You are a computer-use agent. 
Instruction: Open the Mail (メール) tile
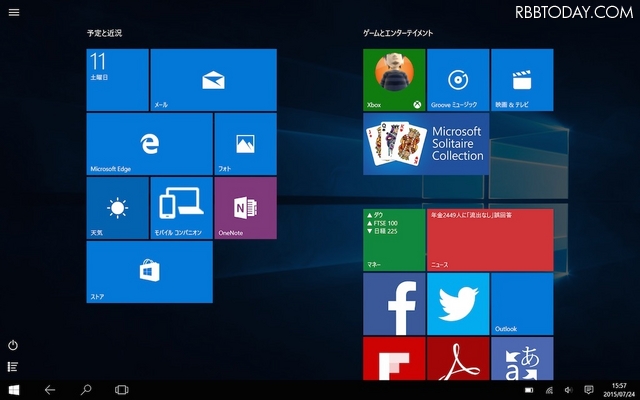pyautogui.click(x=213, y=80)
